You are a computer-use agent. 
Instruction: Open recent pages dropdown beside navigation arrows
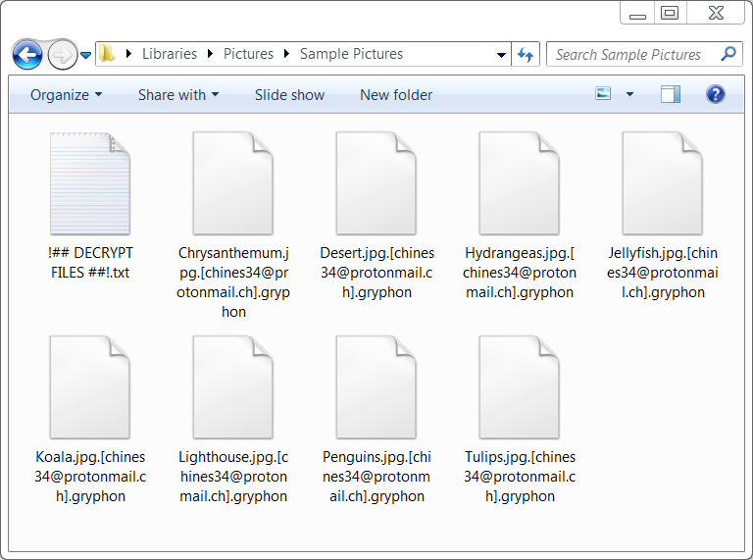85,55
